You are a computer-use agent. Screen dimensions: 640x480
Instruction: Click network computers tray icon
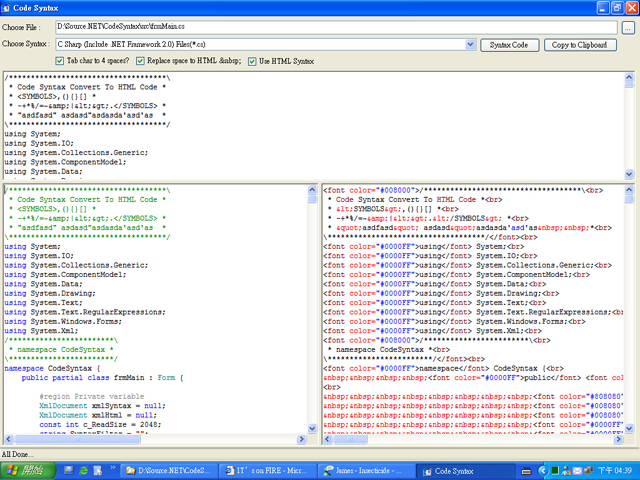coord(589,471)
